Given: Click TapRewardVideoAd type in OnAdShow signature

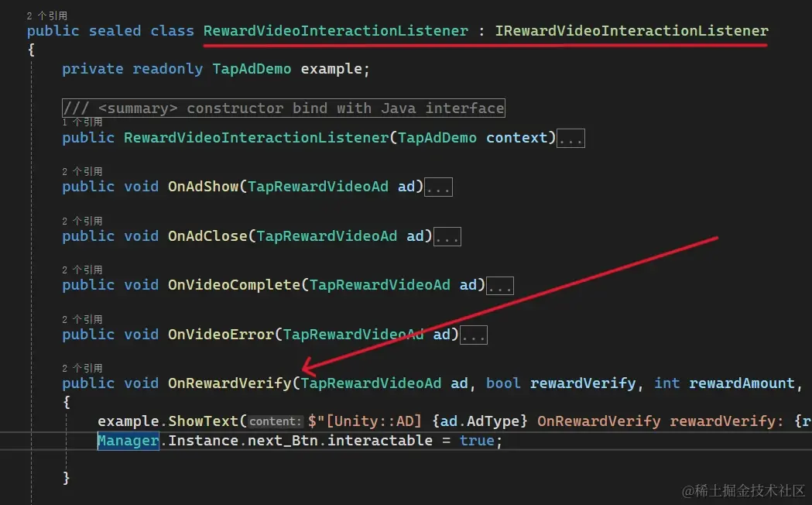Looking at the screenshot, I should [x=318, y=187].
